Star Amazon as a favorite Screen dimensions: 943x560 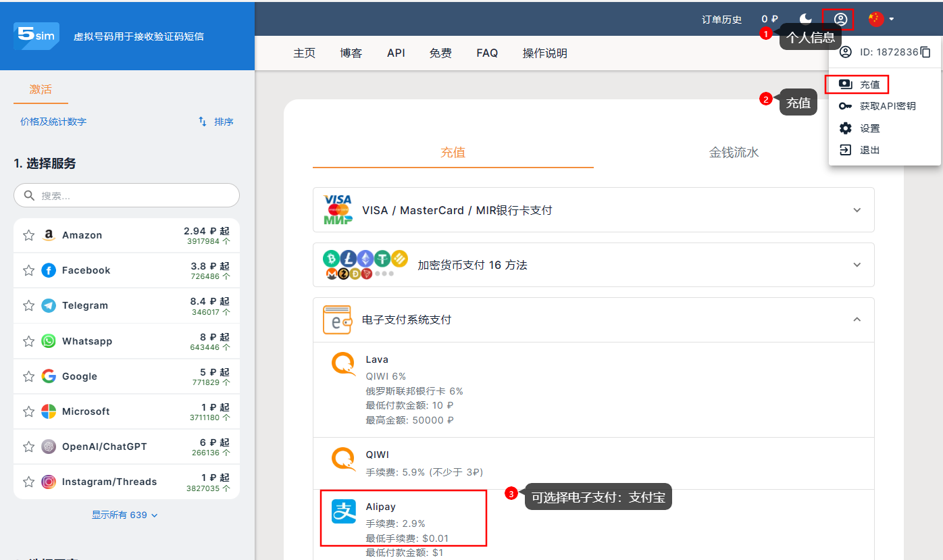[x=28, y=235]
